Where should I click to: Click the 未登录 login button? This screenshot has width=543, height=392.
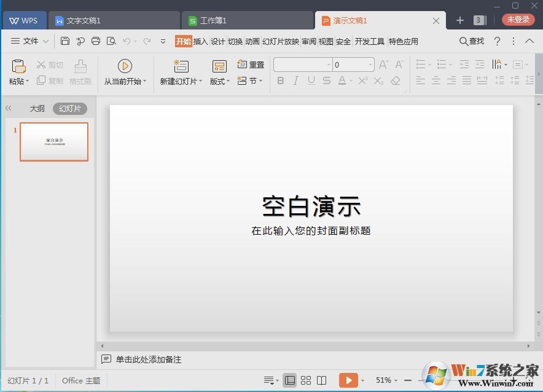(x=518, y=19)
